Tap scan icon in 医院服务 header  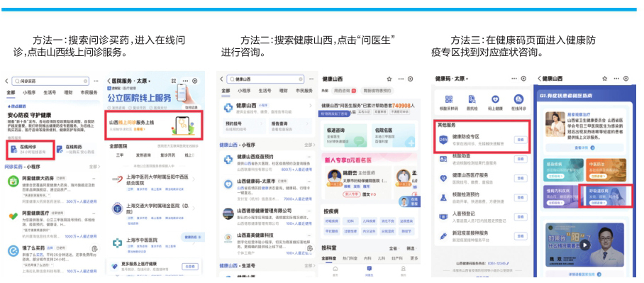pos(174,81)
